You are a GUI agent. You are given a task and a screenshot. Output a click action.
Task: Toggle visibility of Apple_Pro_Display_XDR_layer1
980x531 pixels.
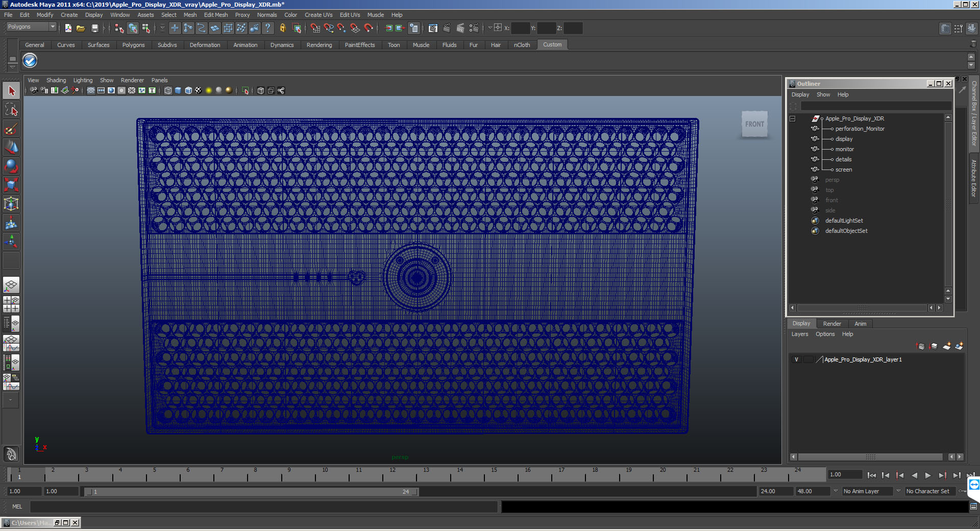[796, 359]
